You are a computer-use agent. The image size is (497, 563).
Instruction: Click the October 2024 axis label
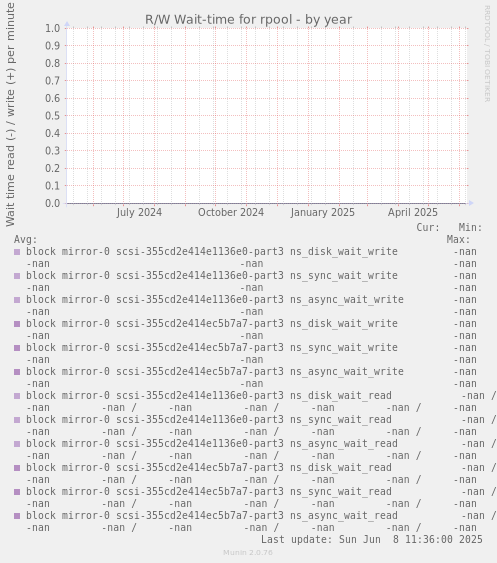point(231,212)
